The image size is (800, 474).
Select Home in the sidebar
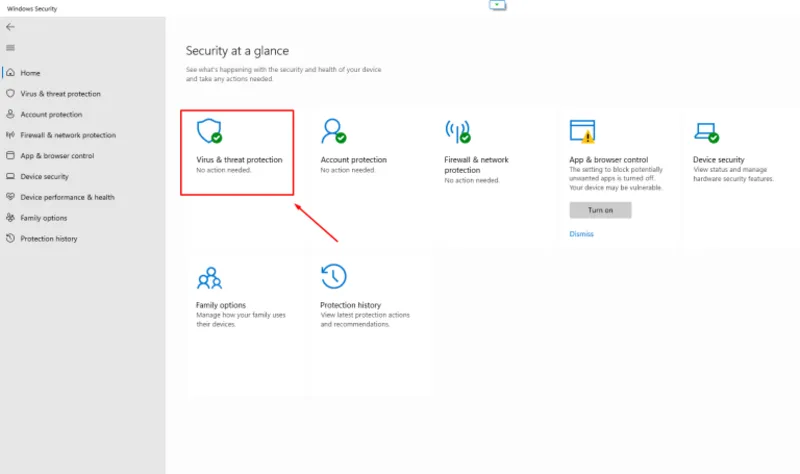click(30, 73)
